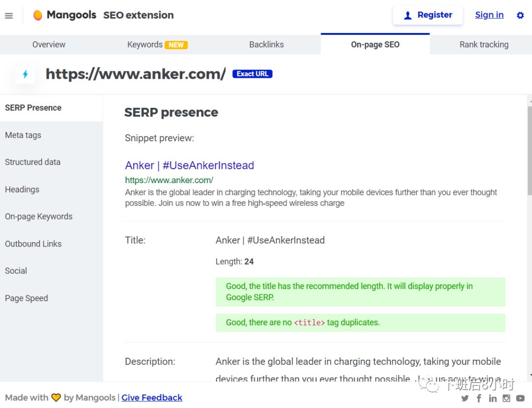Open Mangools LinkedIn page icon

pos(493,398)
